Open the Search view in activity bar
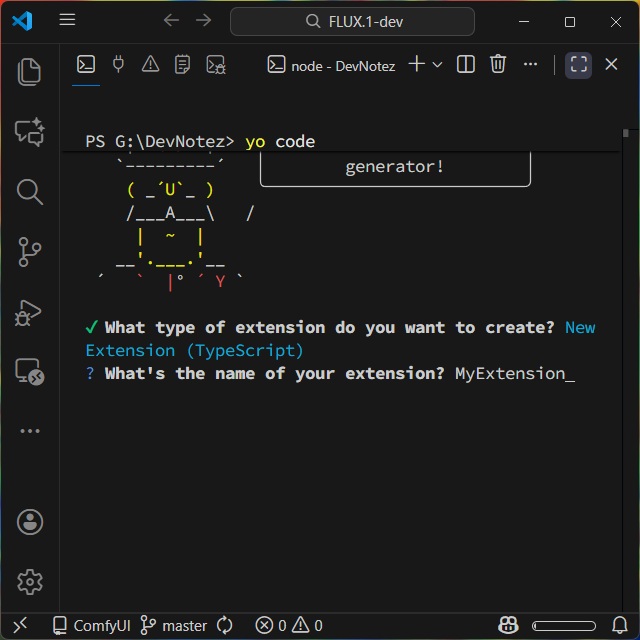Screen dimensions: 640x640 point(30,191)
